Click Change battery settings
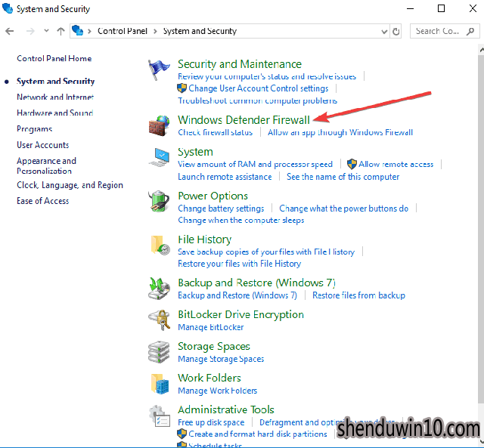Image resolution: width=484 pixels, height=448 pixels. pyautogui.click(x=221, y=209)
